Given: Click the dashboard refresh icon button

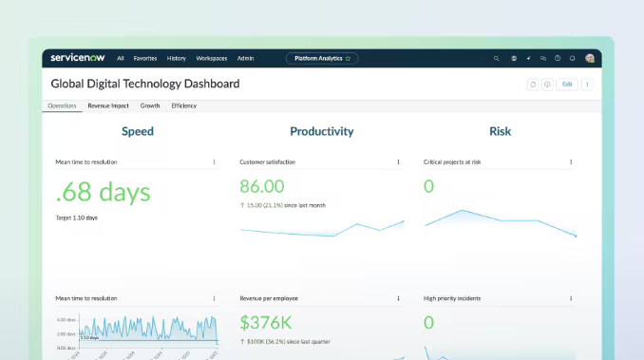Looking at the screenshot, I should [x=533, y=85].
